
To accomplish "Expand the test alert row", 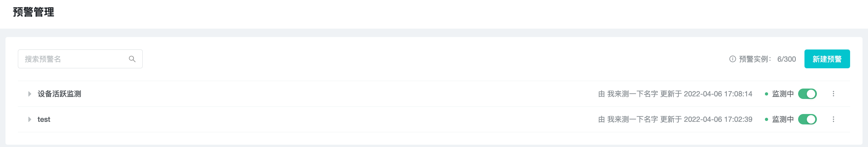I will pos(30,119).
